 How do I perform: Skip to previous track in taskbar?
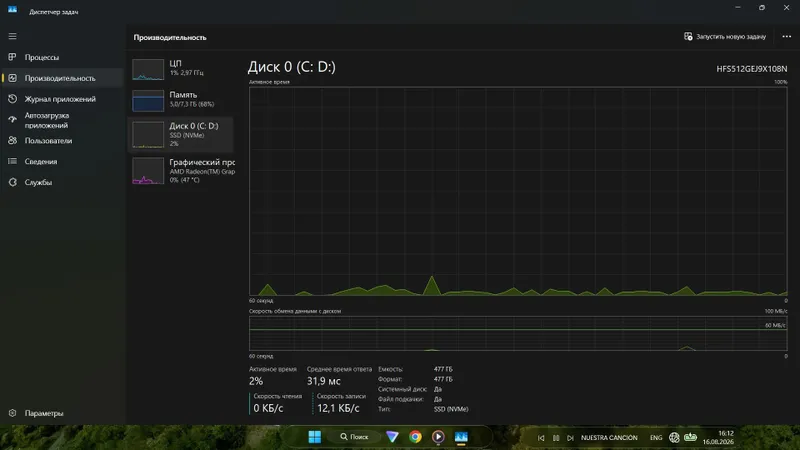(x=541, y=438)
